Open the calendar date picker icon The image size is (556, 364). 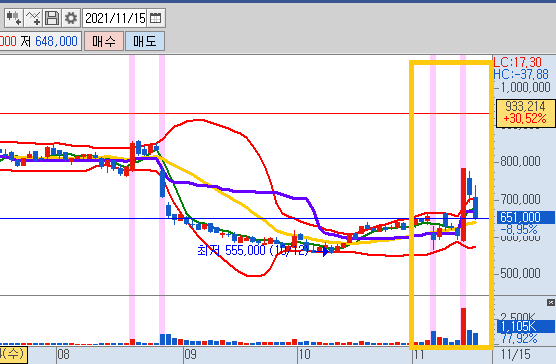tap(155, 18)
